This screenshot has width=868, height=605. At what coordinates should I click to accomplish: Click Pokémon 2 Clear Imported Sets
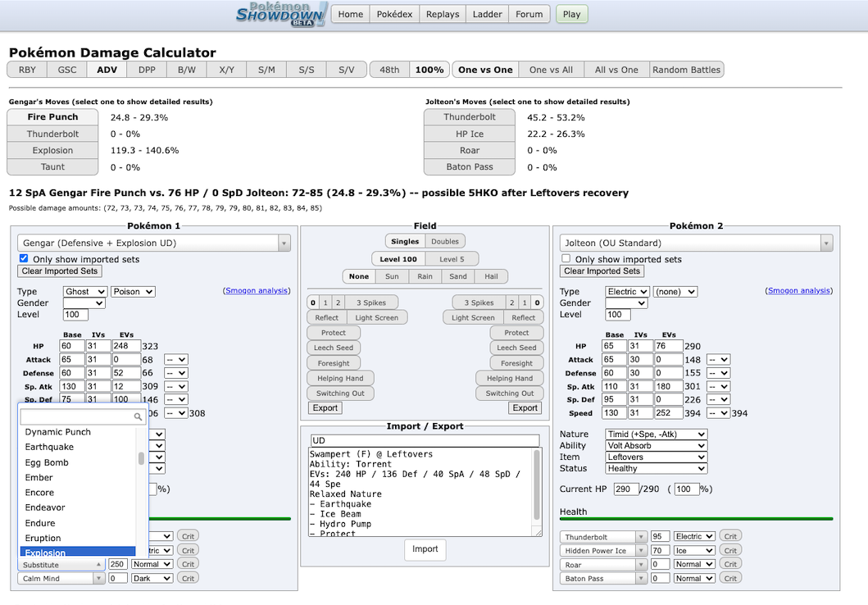click(602, 271)
